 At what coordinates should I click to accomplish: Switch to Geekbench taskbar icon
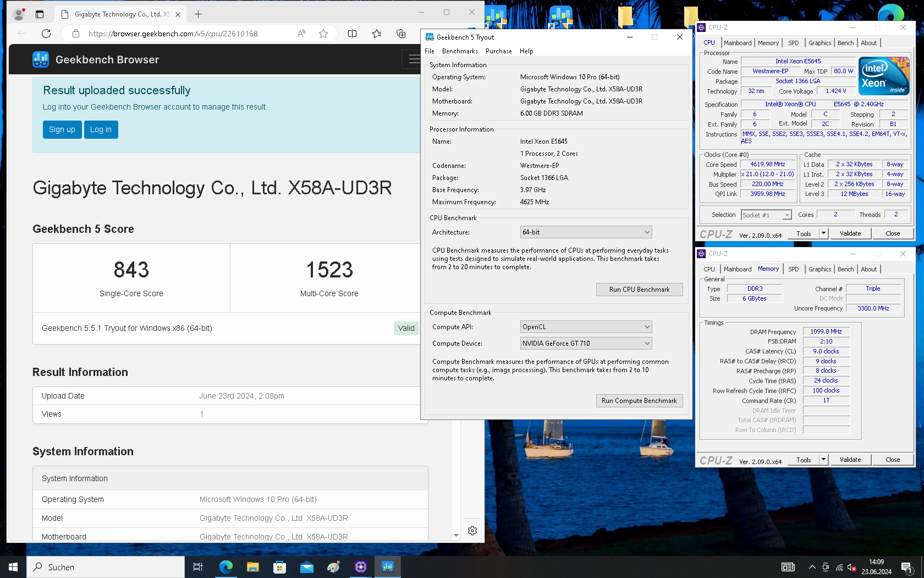388,567
